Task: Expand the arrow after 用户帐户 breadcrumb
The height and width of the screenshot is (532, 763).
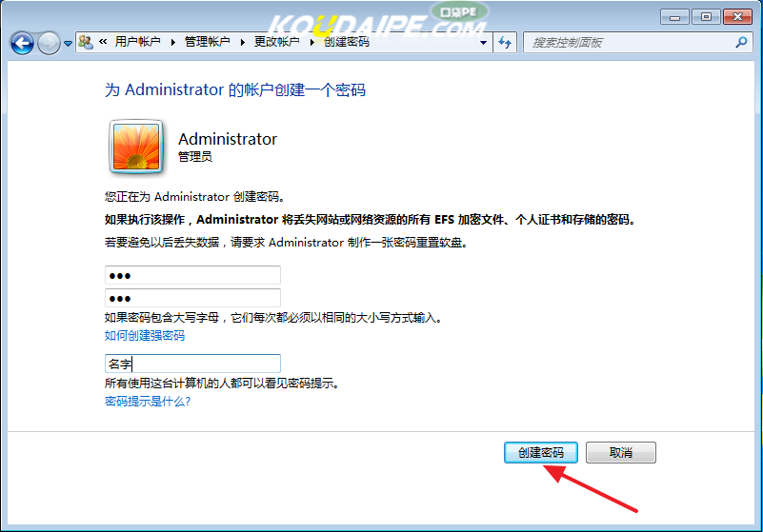Action: tap(172, 42)
